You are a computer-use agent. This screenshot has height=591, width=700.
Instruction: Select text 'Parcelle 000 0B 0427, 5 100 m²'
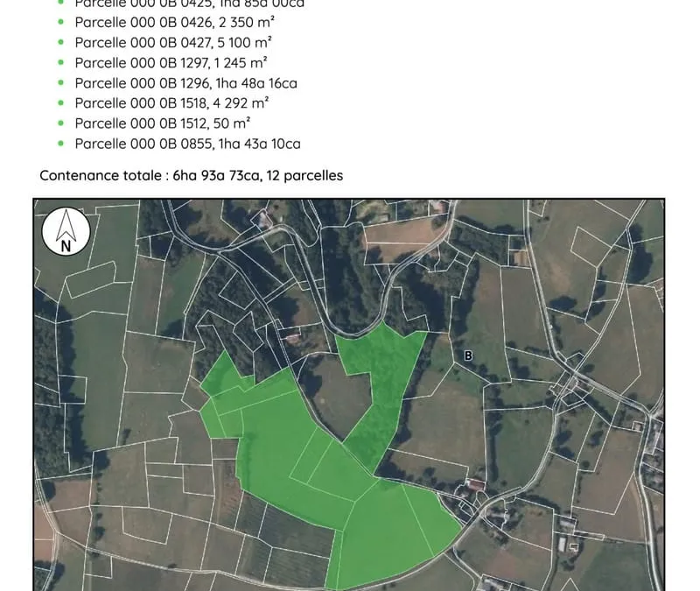click(173, 42)
